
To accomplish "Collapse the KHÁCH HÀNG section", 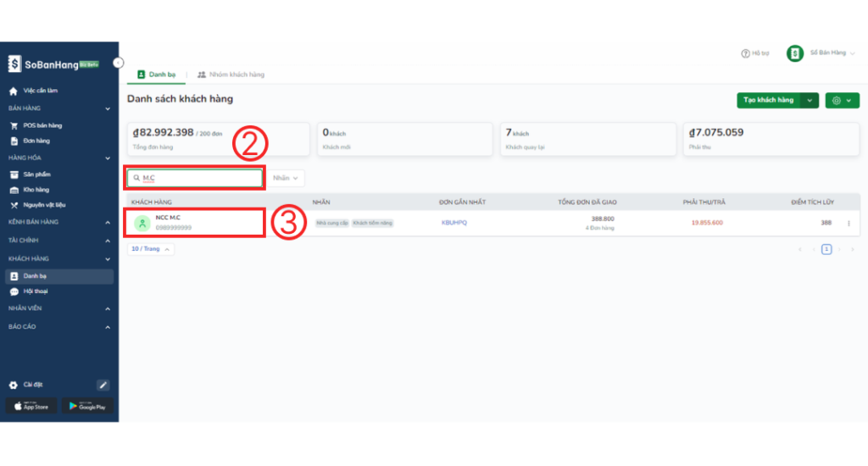I will point(108,259).
